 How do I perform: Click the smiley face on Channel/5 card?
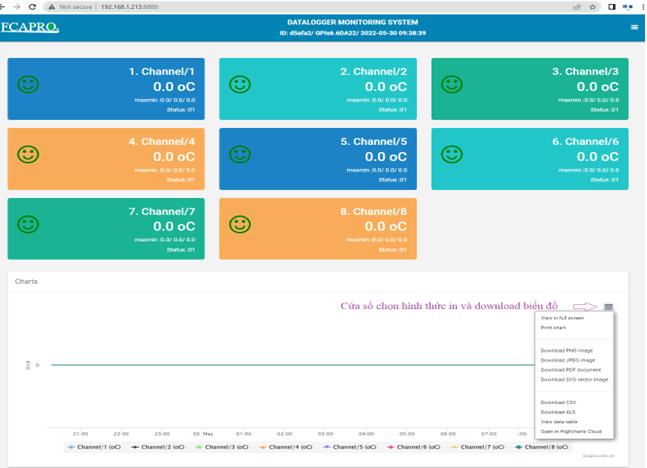pos(240,154)
